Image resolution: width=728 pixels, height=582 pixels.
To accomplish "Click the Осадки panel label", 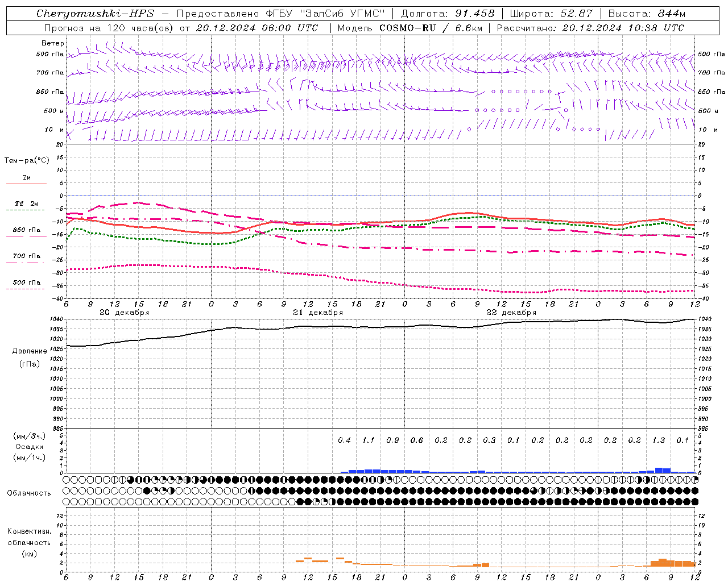I will (x=30, y=447).
